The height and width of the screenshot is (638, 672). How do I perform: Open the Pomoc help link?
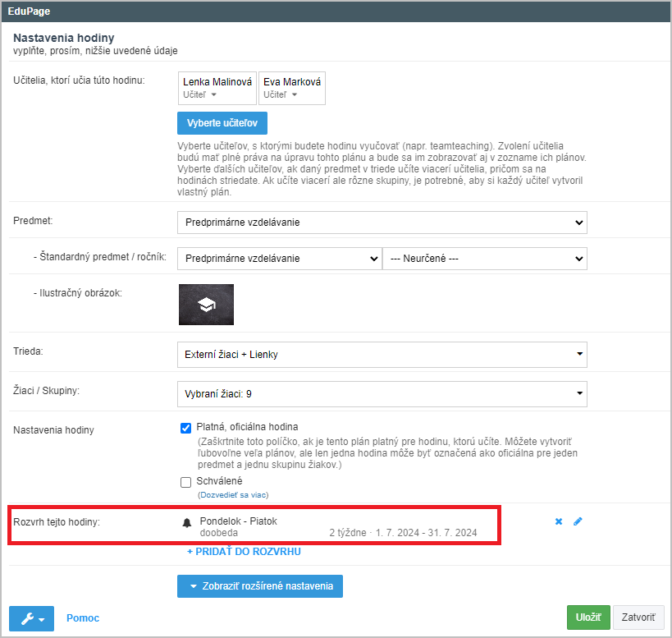(83, 617)
